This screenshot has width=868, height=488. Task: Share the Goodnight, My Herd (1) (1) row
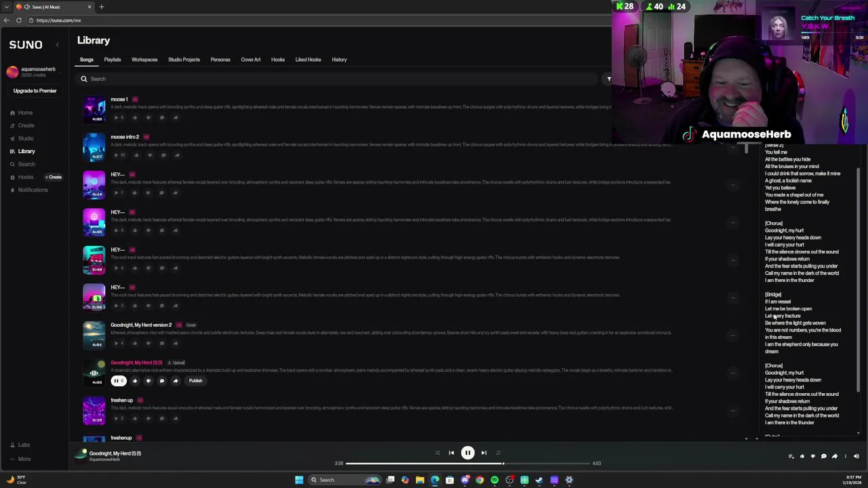175,381
